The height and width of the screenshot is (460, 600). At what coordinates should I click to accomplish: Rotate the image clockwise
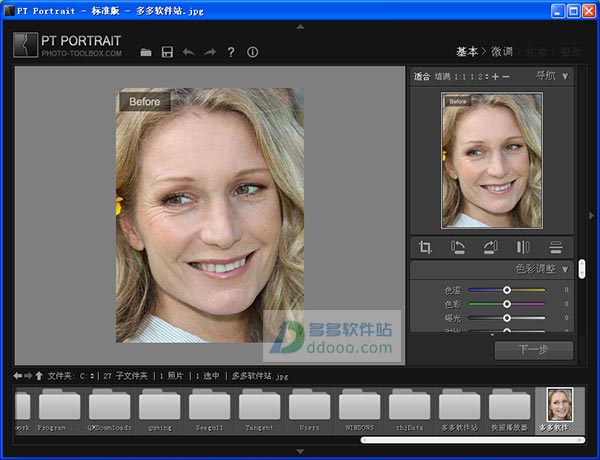click(491, 247)
